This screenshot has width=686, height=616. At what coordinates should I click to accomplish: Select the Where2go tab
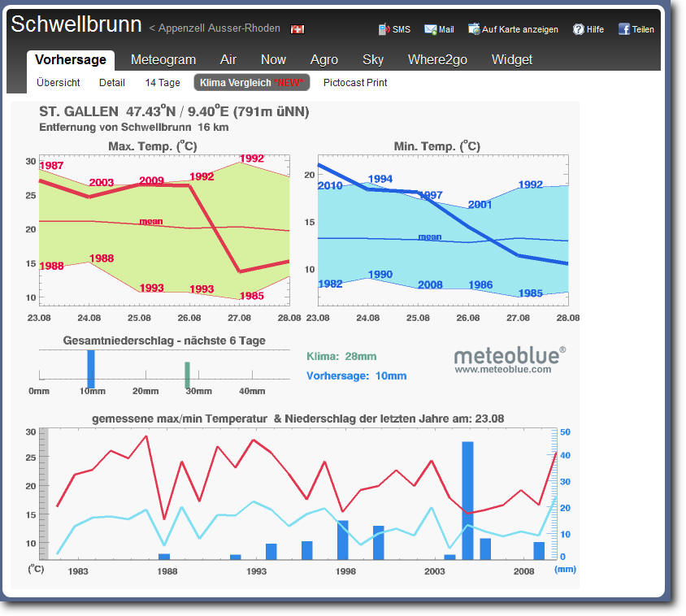point(438,59)
